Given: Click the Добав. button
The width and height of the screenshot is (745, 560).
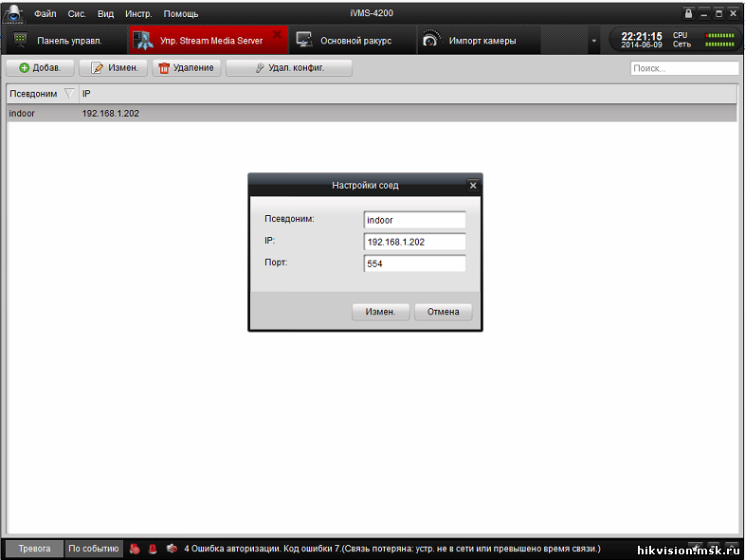Looking at the screenshot, I should coord(40,68).
